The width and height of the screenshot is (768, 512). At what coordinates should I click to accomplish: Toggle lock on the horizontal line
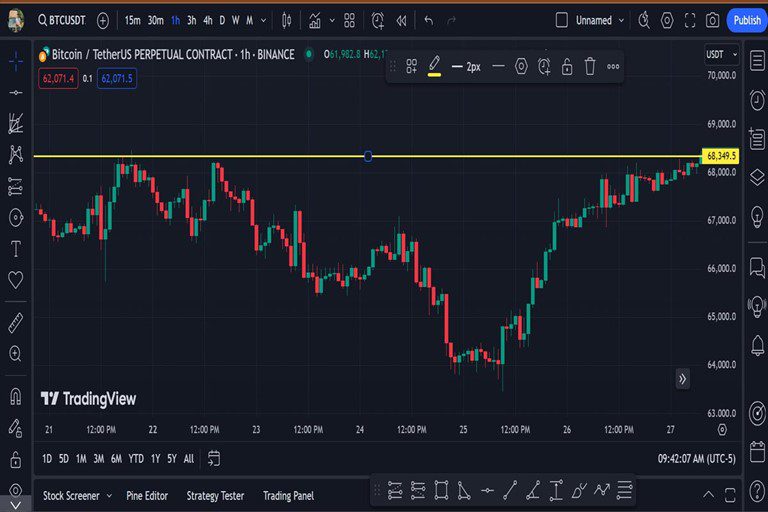click(x=567, y=66)
